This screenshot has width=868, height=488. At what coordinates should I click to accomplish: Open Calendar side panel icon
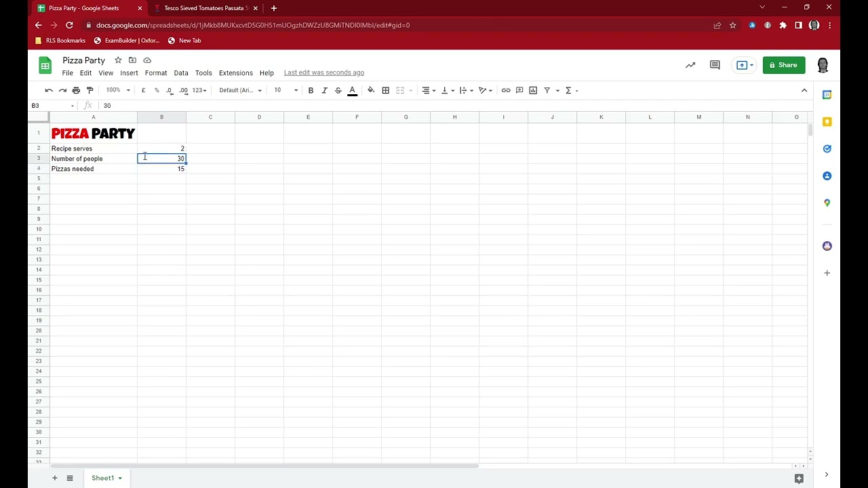click(x=827, y=95)
